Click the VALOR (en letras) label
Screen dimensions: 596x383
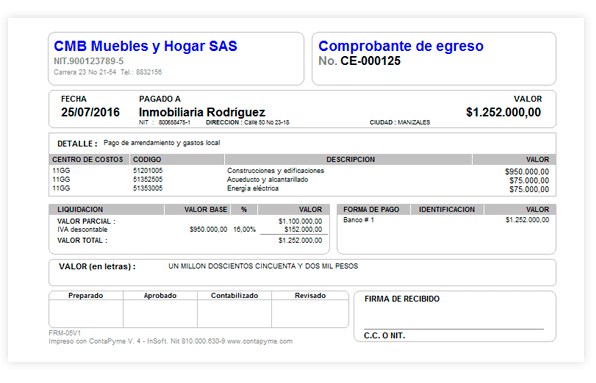[x=97, y=267]
